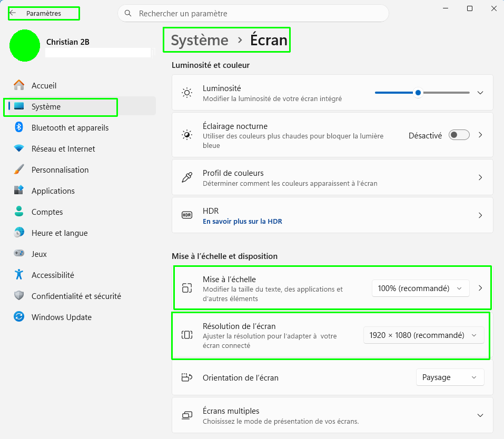504x439 pixels.
Task: Click Système in the breadcrumb title
Action: pos(200,40)
